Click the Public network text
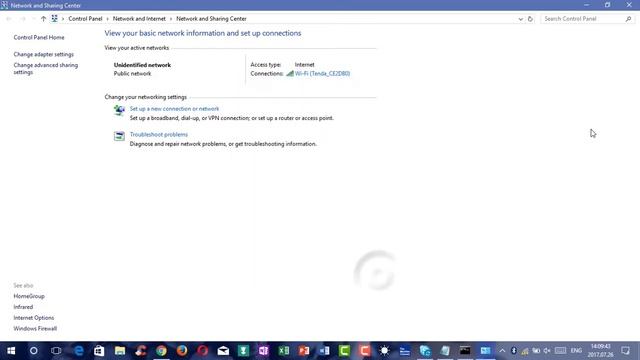This screenshot has width=640, height=360. click(x=132, y=73)
